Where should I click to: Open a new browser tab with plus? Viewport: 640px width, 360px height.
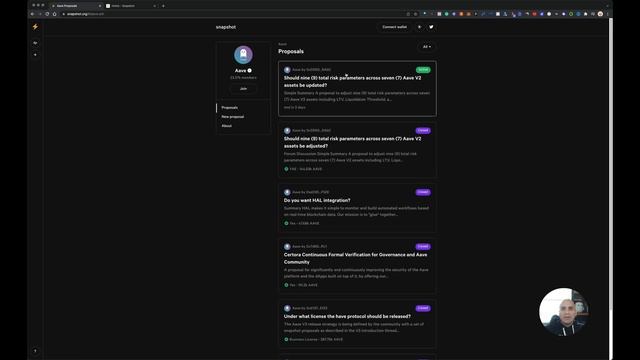tap(163, 6)
